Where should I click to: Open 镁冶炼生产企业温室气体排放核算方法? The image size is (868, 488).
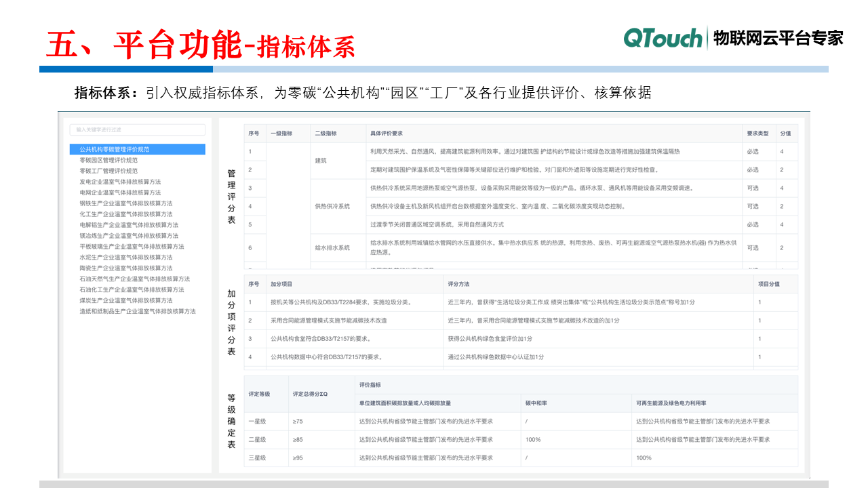tap(129, 236)
